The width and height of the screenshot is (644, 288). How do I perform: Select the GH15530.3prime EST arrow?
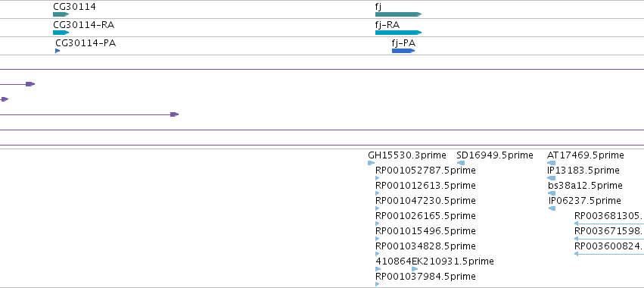[x=372, y=163]
